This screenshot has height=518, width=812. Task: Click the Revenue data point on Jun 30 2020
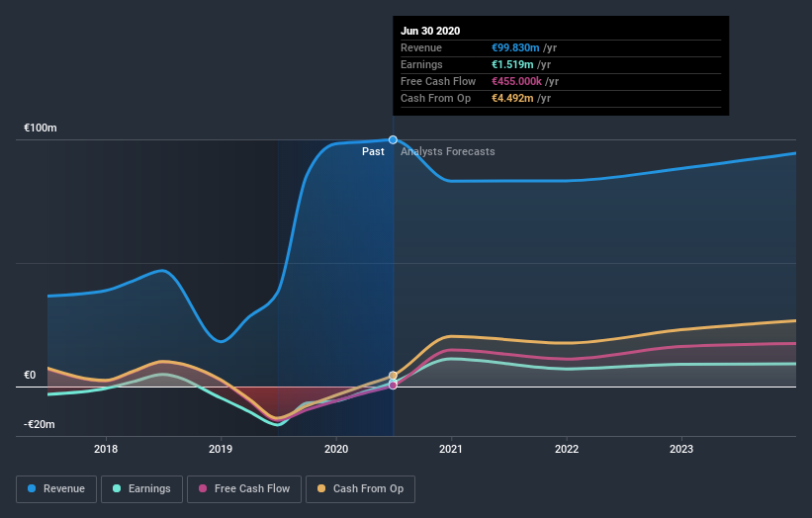pyautogui.click(x=393, y=139)
